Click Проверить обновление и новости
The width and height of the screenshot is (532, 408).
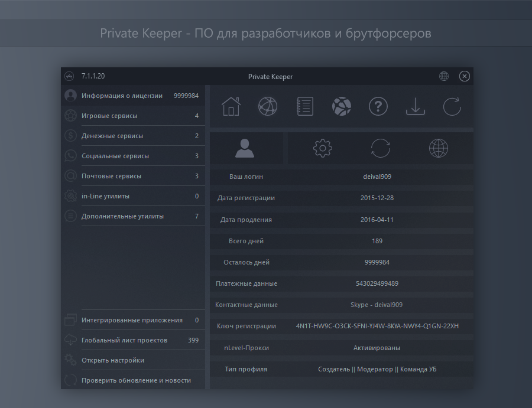136,380
